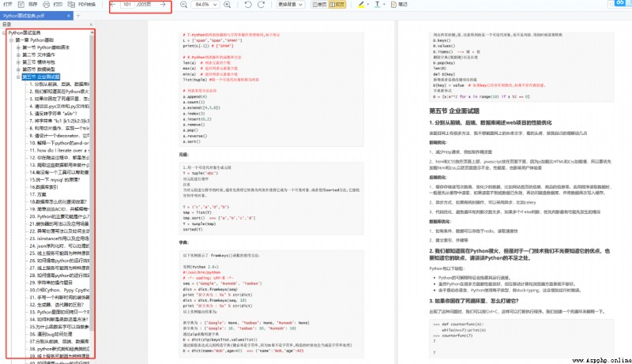Close the 目录 outline panel
632x364 pixels.
(91, 24)
